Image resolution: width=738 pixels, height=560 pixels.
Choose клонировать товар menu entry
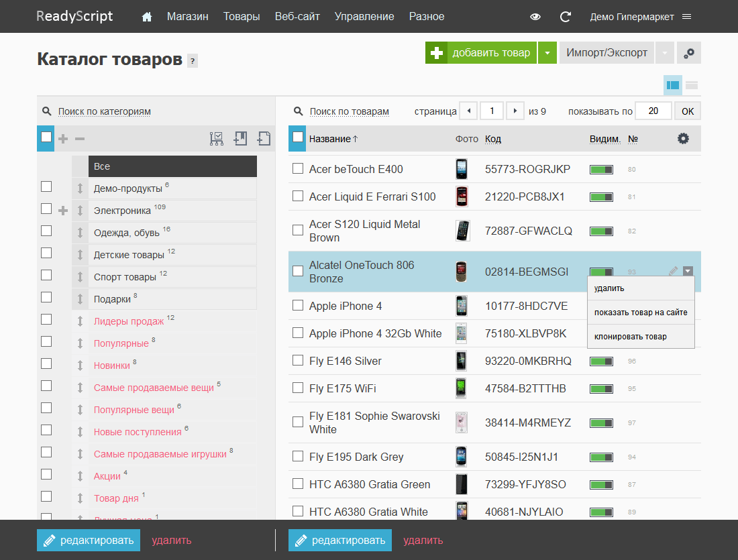click(x=641, y=337)
